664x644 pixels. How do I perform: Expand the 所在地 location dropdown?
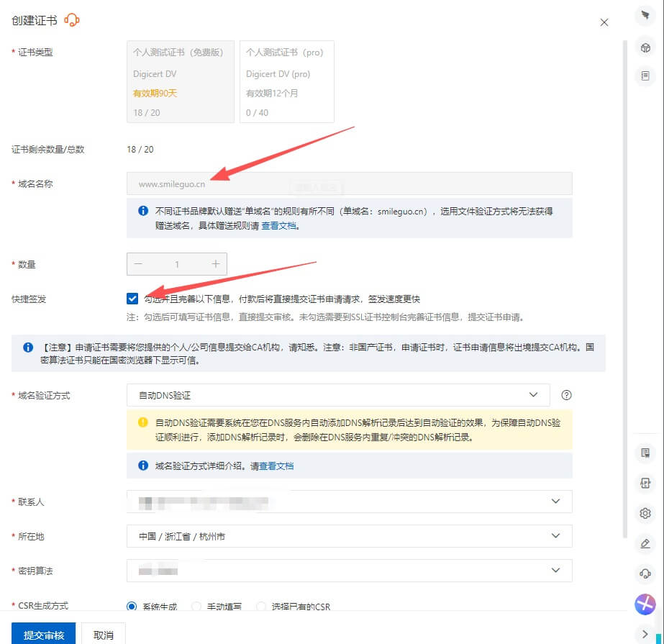[x=349, y=536]
